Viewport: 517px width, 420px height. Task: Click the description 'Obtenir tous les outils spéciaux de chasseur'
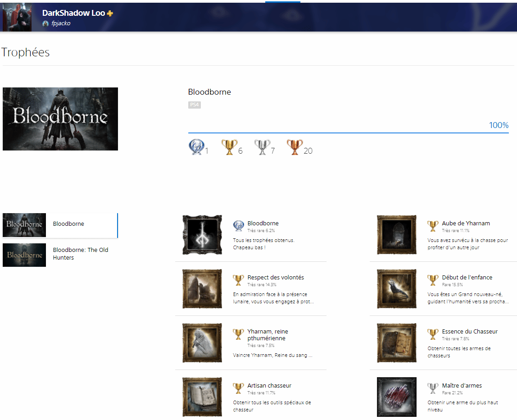[272, 406]
